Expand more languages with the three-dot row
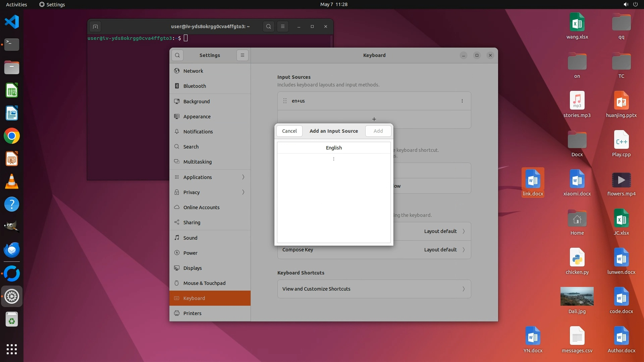The image size is (644, 362). (334, 159)
